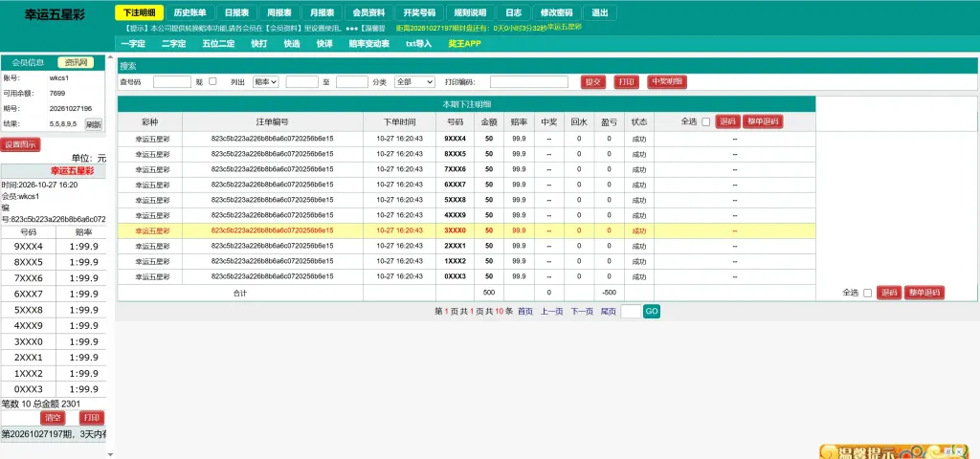Viewport: 980px width, 459px height.
Task: Open the 分类 全部 dropdown
Action: click(x=414, y=82)
